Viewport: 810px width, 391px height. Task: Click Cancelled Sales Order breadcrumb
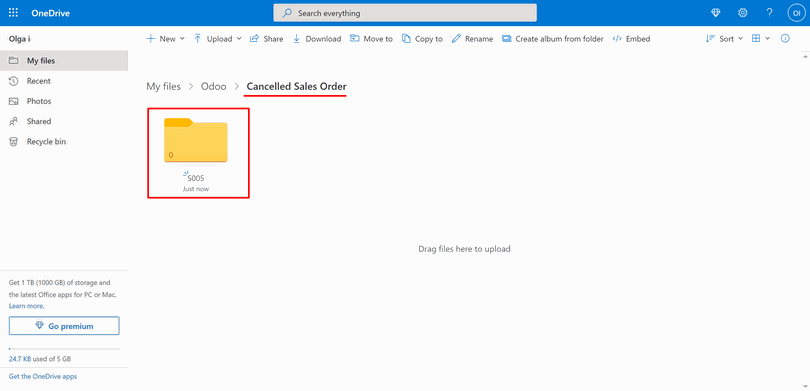(297, 87)
